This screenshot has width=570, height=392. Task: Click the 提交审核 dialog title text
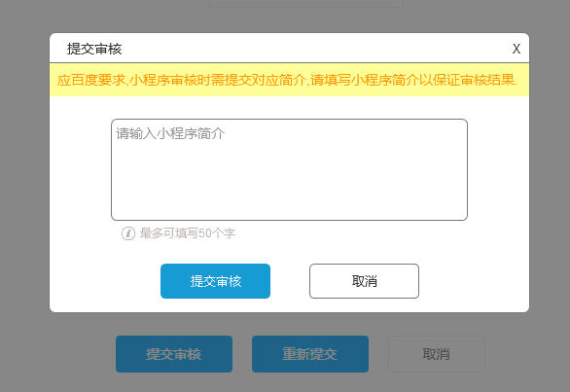click(x=94, y=49)
